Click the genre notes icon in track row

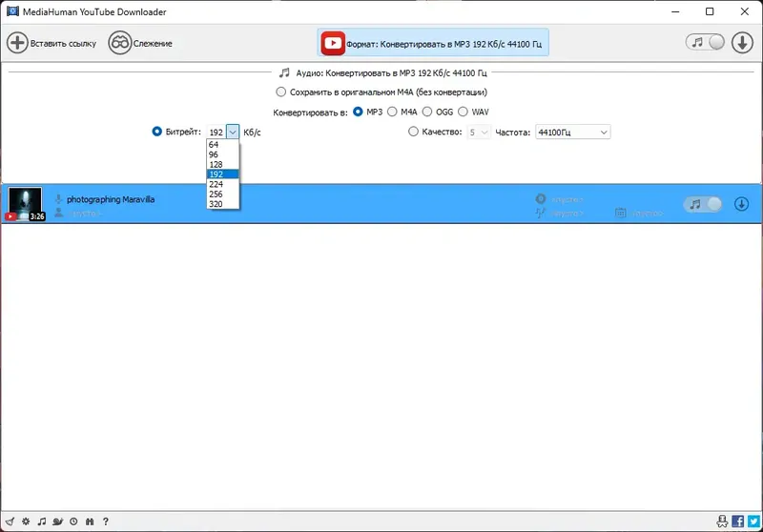(x=540, y=213)
